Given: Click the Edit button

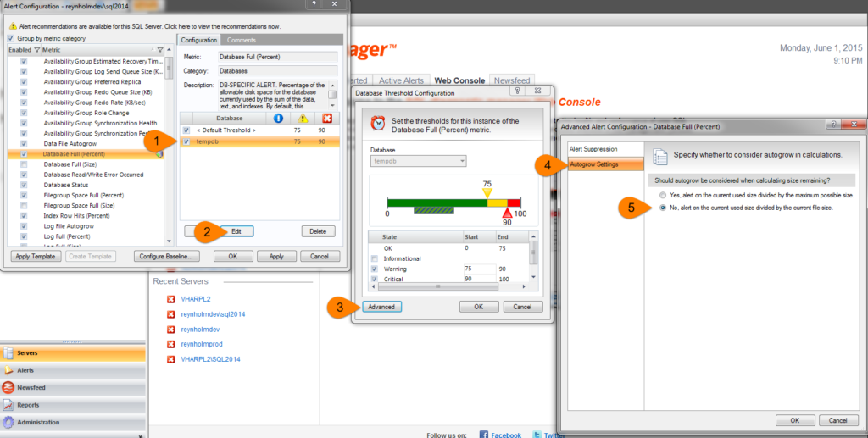Looking at the screenshot, I should click(236, 231).
